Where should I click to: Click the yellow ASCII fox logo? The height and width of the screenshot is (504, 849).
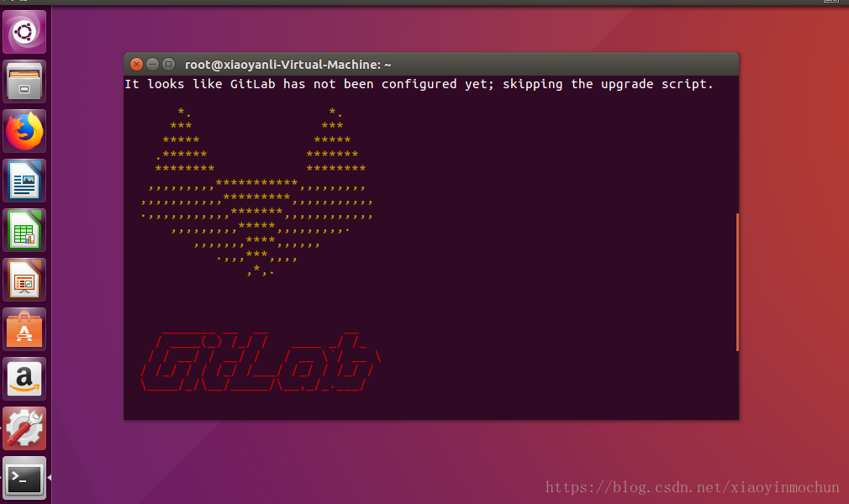click(257, 192)
